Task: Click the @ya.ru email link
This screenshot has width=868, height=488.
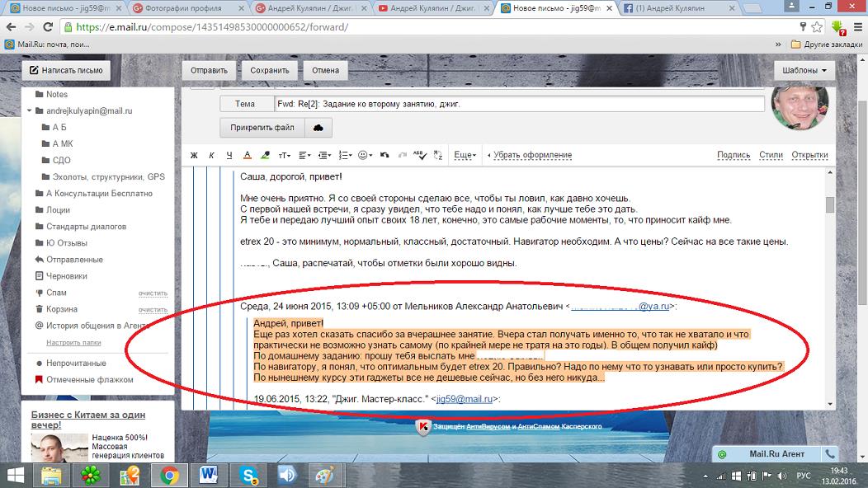Action: [620, 306]
